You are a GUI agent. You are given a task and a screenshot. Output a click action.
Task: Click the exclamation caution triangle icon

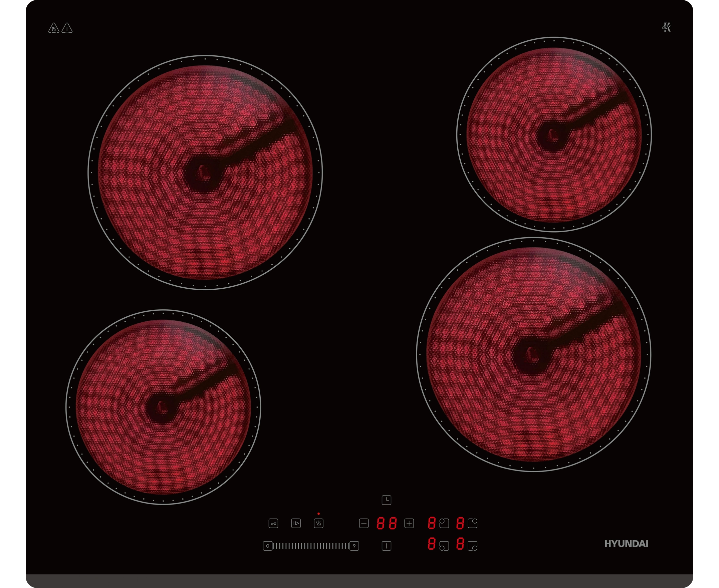click(67, 28)
